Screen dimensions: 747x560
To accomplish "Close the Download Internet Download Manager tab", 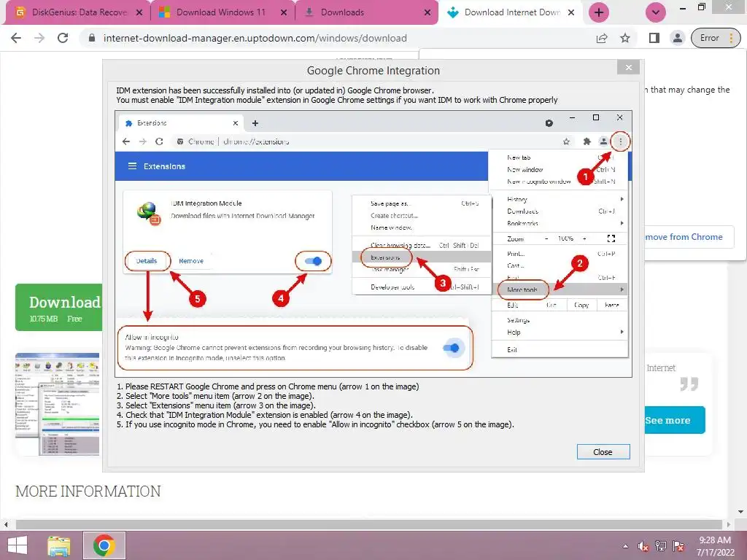I will (x=571, y=13).
